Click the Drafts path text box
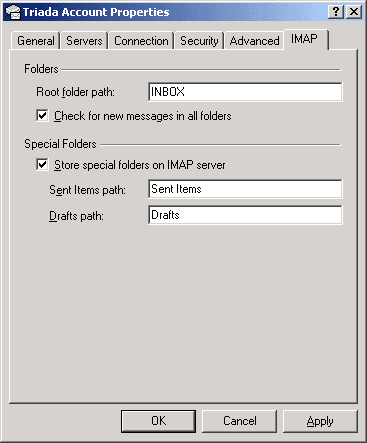Image resolution: width=367 pixels, height=443 pixels. click(x=245, y=215)
